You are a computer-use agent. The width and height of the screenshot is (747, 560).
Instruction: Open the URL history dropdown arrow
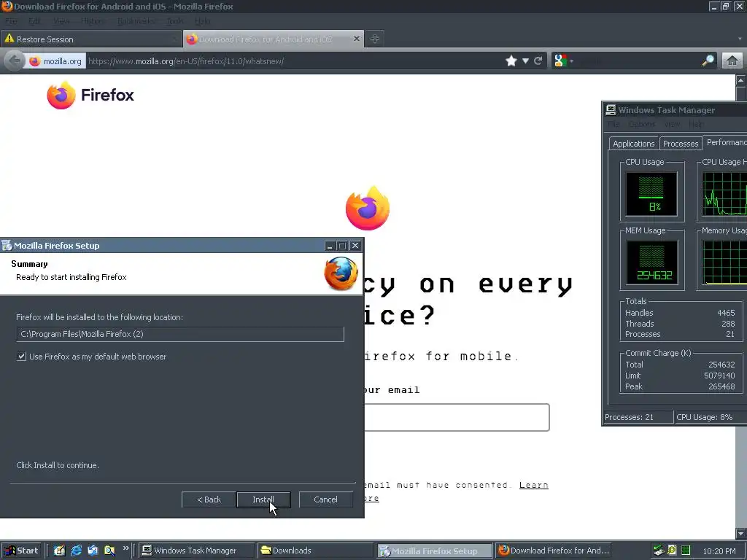click(x=525, y=61)
